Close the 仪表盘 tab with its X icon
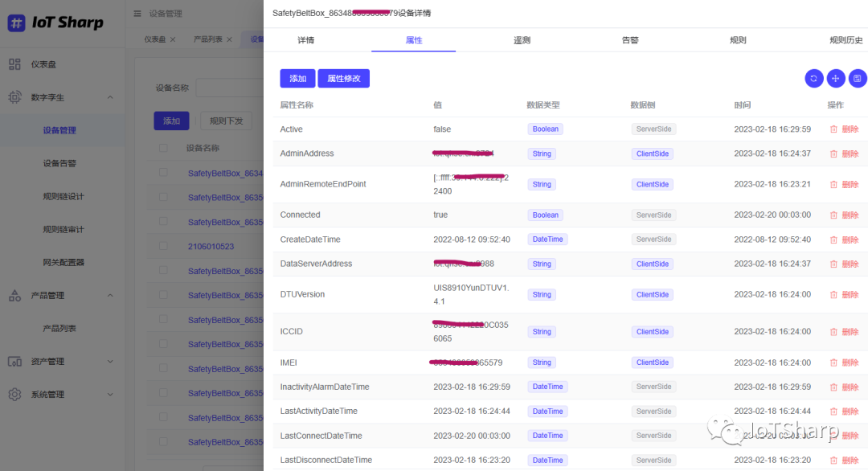The height and width of the screenshot is (471, 868). (x=173, y=39)
